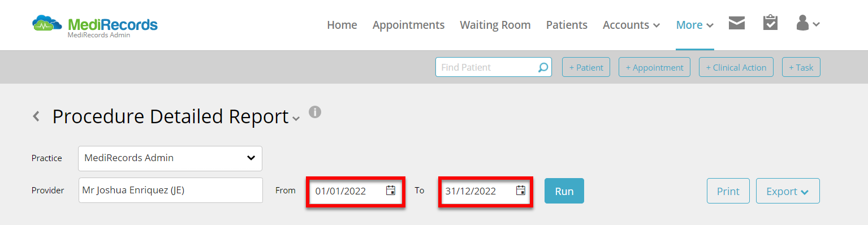Open the More menu

[695, 25]
